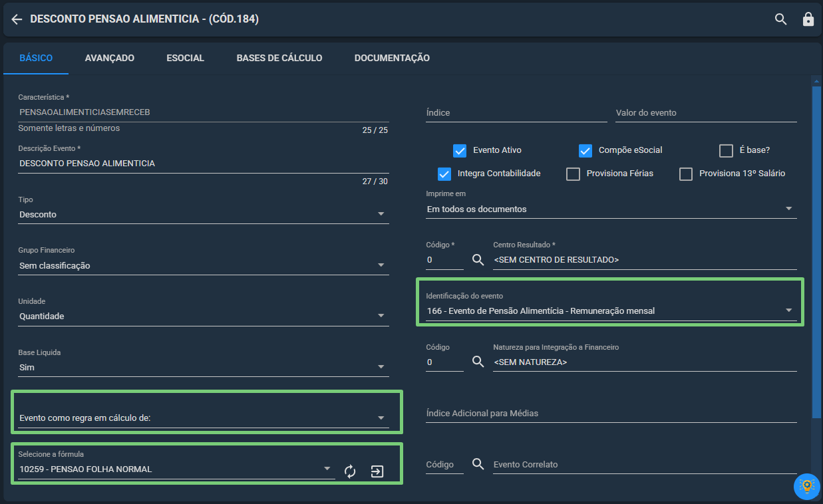The height and width of the screenshot is (504, 823).
Task: Toggle the Evento Ativo checkbox
Action: pos(460,150)
